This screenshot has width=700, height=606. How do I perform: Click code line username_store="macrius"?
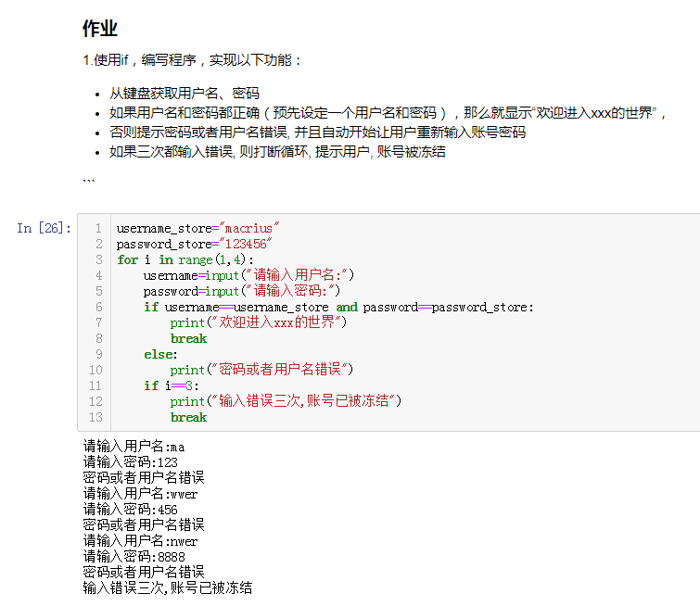point(197,229)
